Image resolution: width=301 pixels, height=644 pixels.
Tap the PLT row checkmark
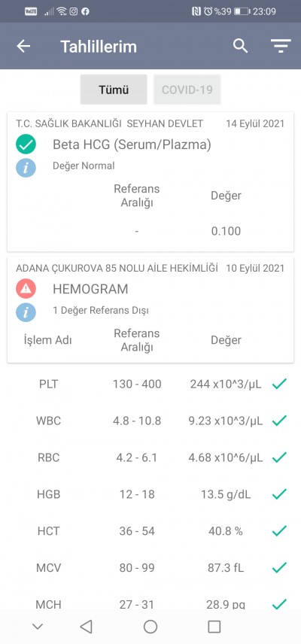(279, 384)
